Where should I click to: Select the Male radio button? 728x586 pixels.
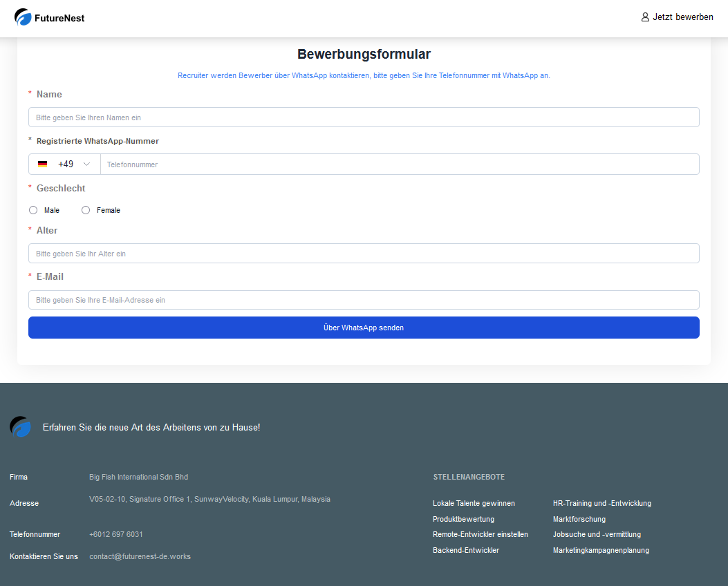(33, 210)
